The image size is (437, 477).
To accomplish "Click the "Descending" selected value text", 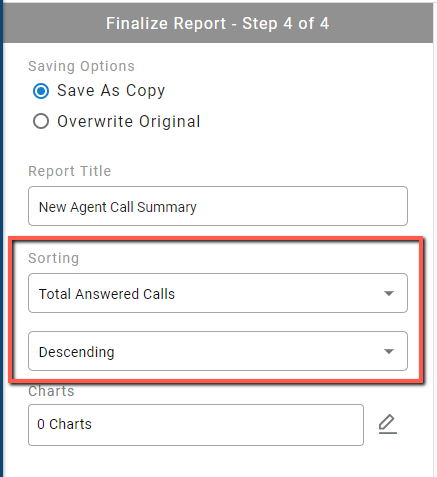I will click(77, 352).
